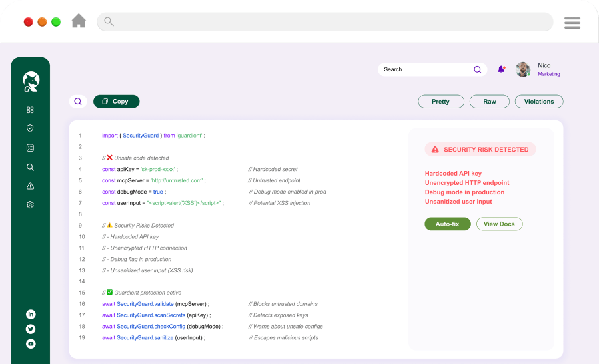Switch to Raw view

point(489,102)
